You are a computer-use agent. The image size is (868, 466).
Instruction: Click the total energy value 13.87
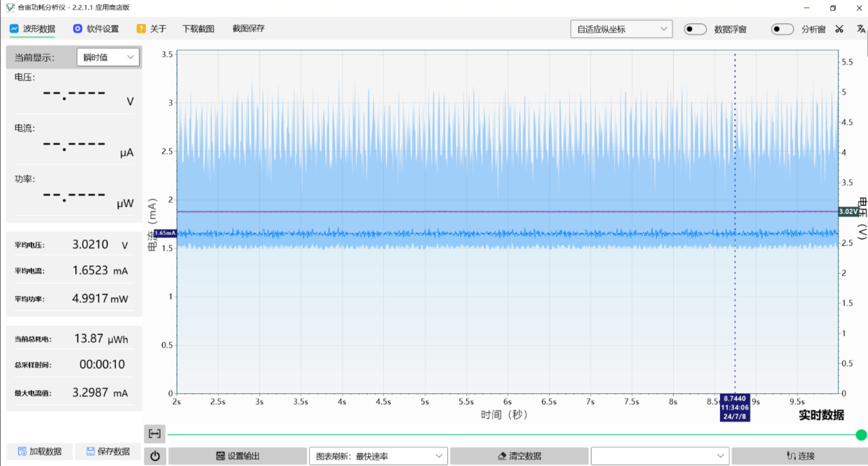[89, 339]
